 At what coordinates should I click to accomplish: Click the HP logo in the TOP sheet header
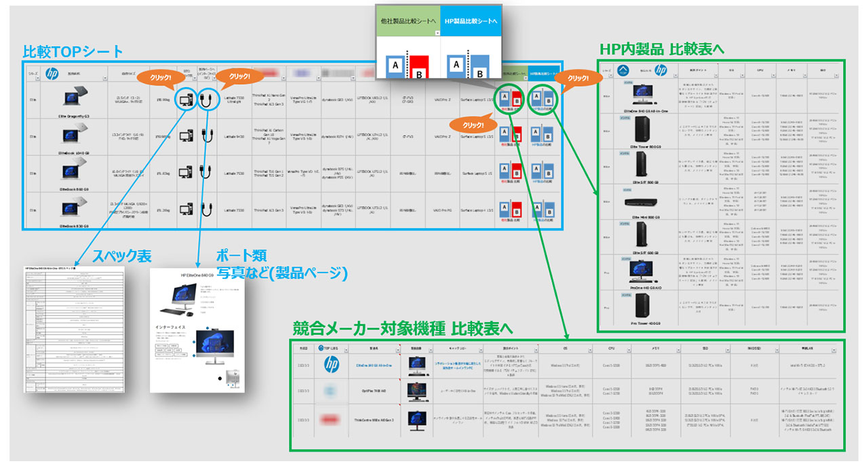click(x=53, y=73)
